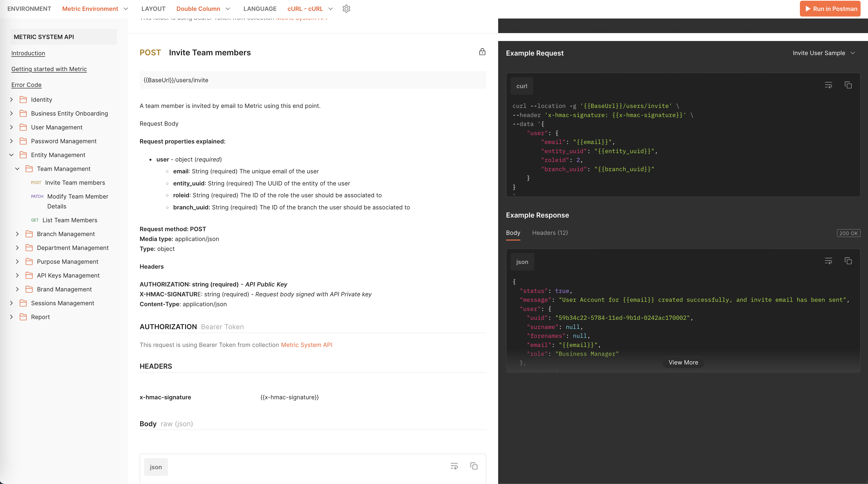868x484 pixels.
Task: Toggle word wrap in the Body raw json block
Action: coord(454,466)
